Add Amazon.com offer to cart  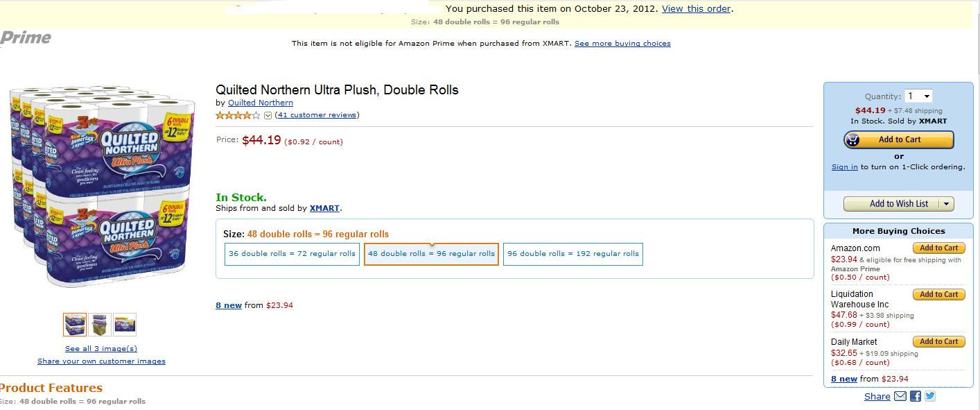point(938,248)
